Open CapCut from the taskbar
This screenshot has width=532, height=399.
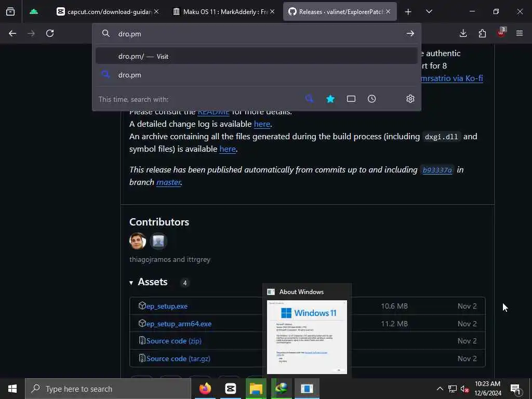coord(230,389)
